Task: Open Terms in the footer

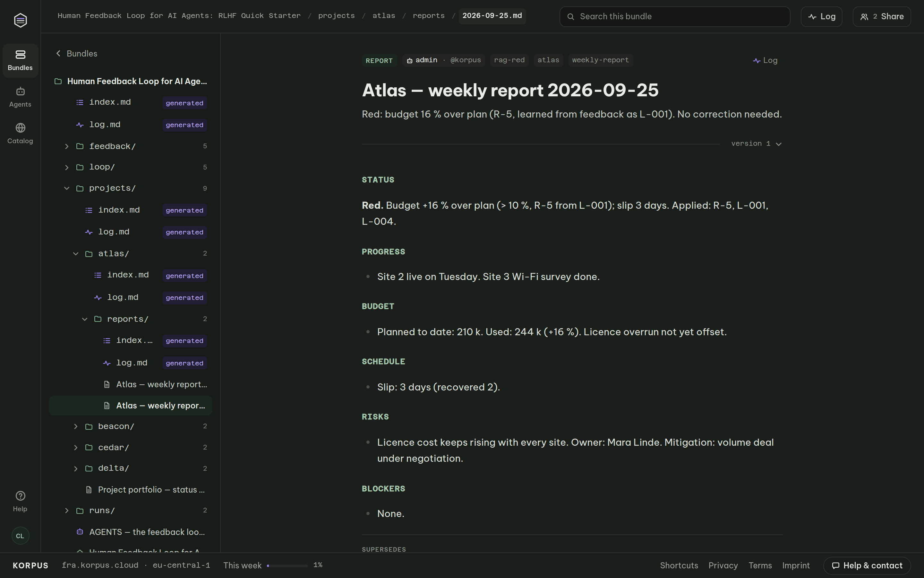Action: [760, 565]
